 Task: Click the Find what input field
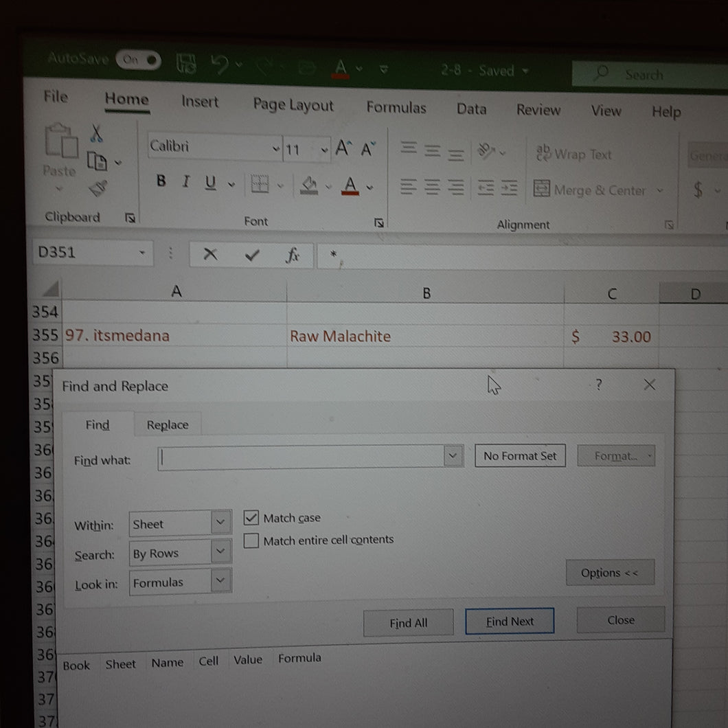[302, 458]
